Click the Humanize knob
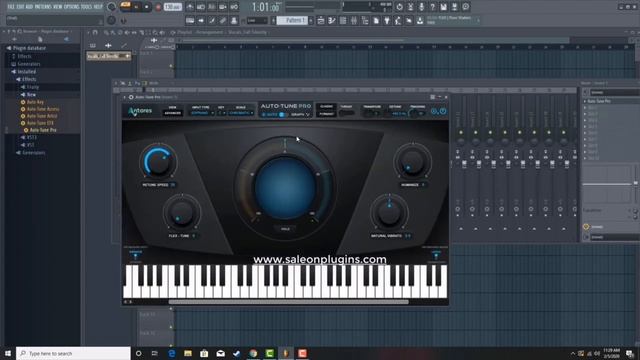640x360 pixels. coord(412,161)
